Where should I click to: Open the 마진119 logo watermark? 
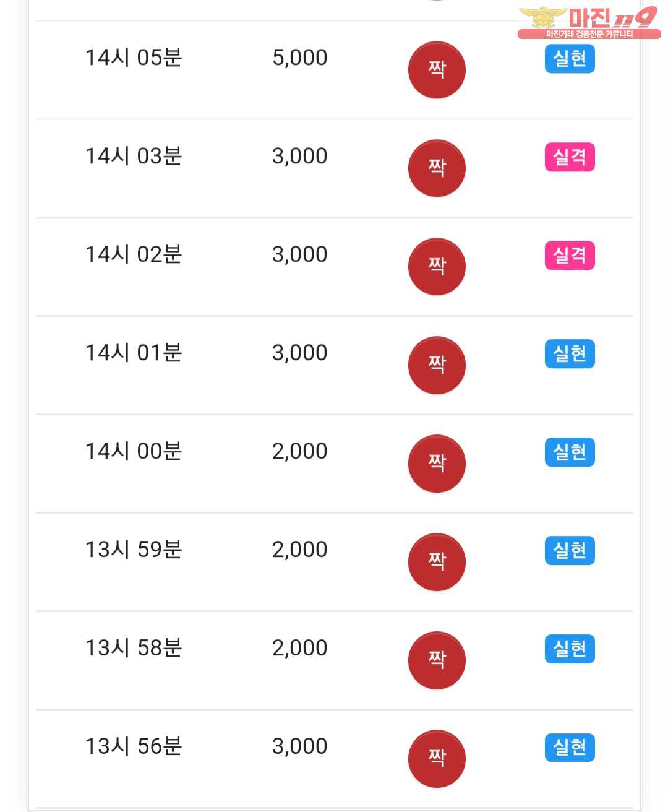coord(589,22)
